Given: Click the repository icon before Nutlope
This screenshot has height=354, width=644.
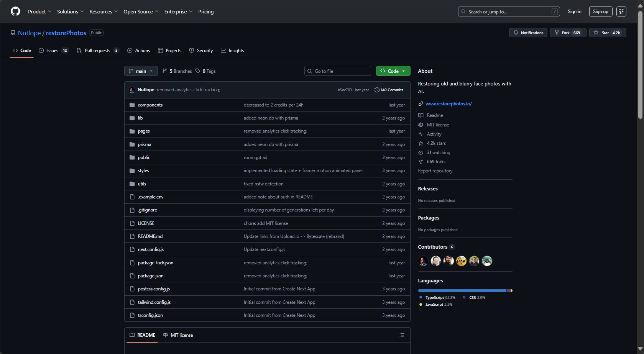Looking at the screenshot, I should click(13, 33).
